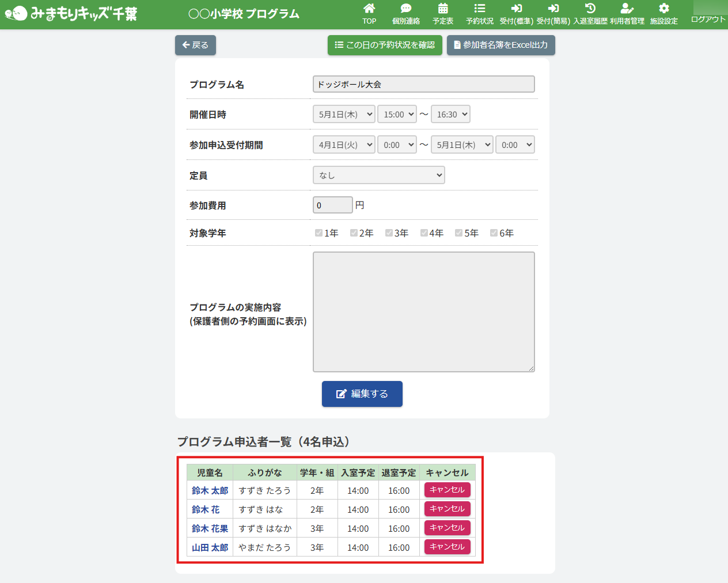Viewport: 728px width, 583px height.
Task: Open the 15:00 start time dropdown
Action: point(397,115)
